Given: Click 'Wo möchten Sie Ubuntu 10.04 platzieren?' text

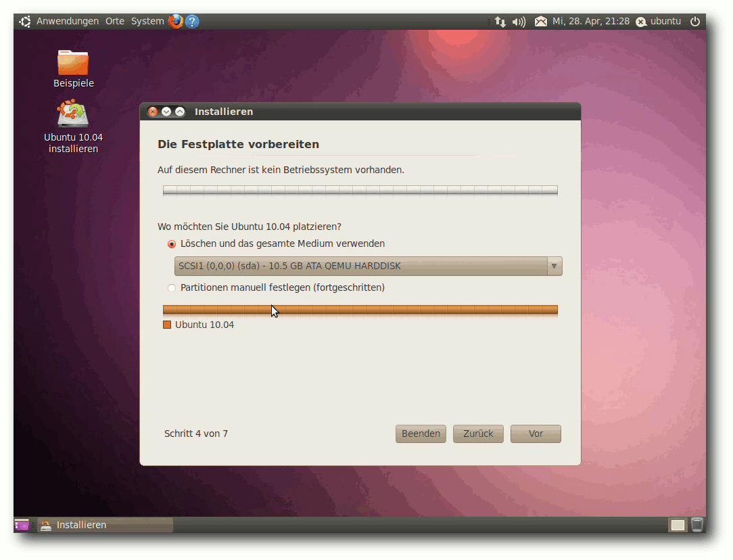Looking at the screenshot, I should pyautogui.click(x=249, y=227).
